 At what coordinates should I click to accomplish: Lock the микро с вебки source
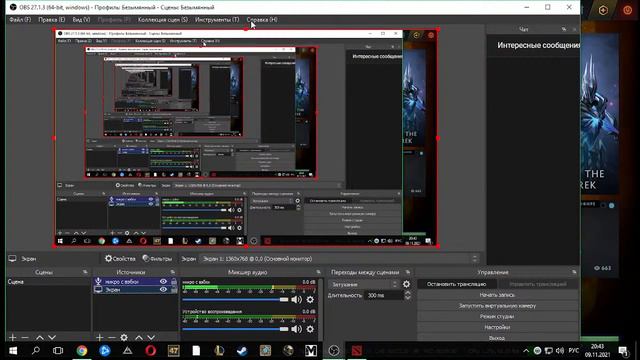tap(174, 282)
